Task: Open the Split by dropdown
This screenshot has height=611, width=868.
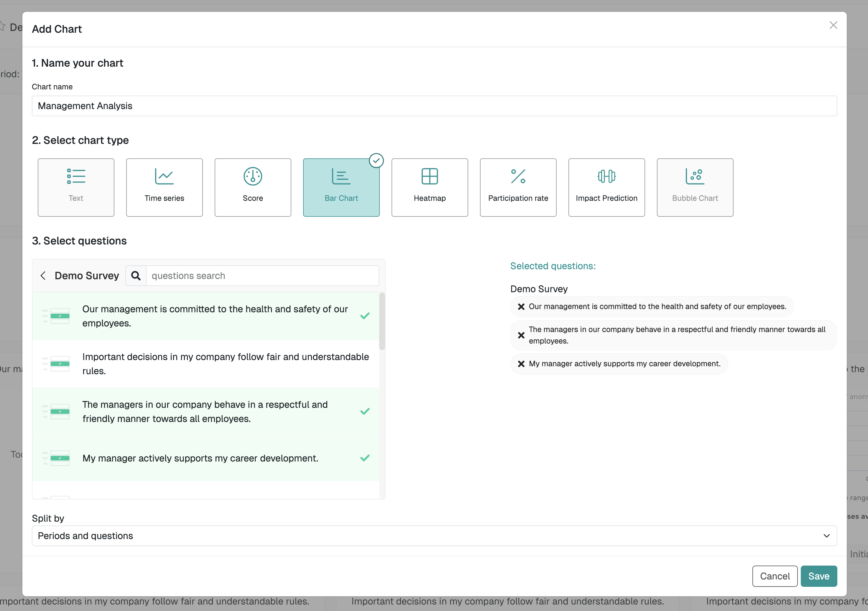Action: point(434,536)
